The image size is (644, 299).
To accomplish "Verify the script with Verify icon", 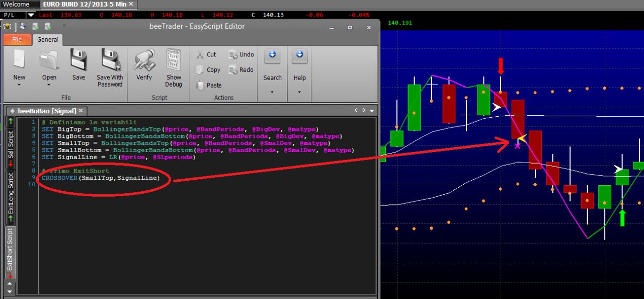I will coord(144,60).
